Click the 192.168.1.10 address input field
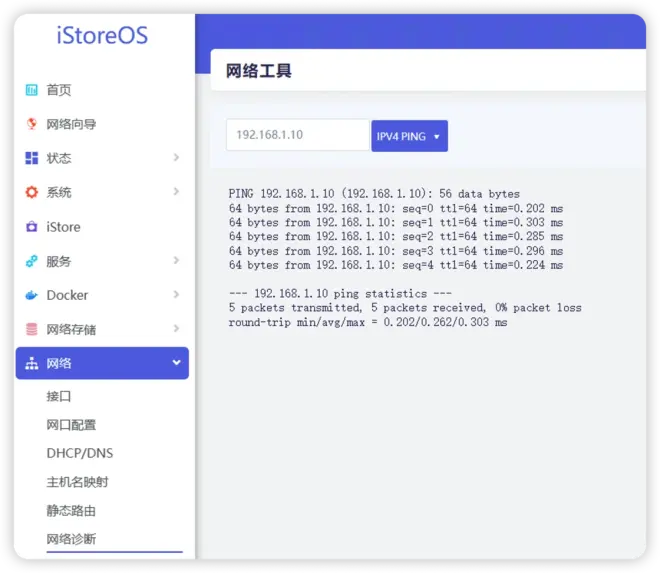660x573 pixels. (298, 135)
